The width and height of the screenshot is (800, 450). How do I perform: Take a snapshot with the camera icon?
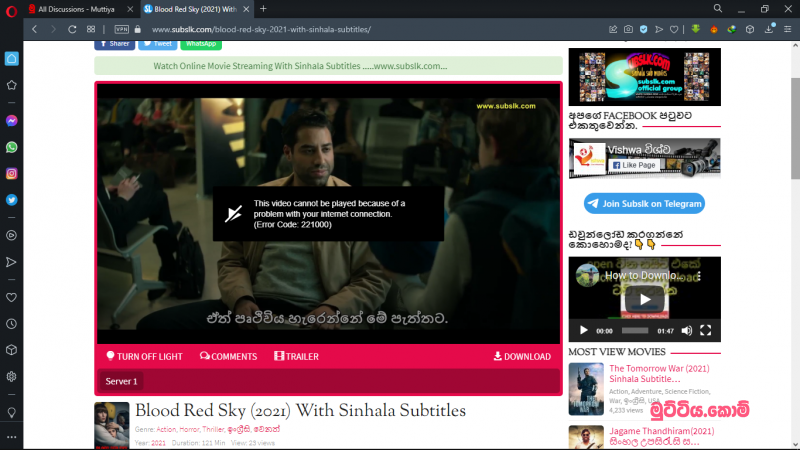pyautogui.click(x=628, y=30)
